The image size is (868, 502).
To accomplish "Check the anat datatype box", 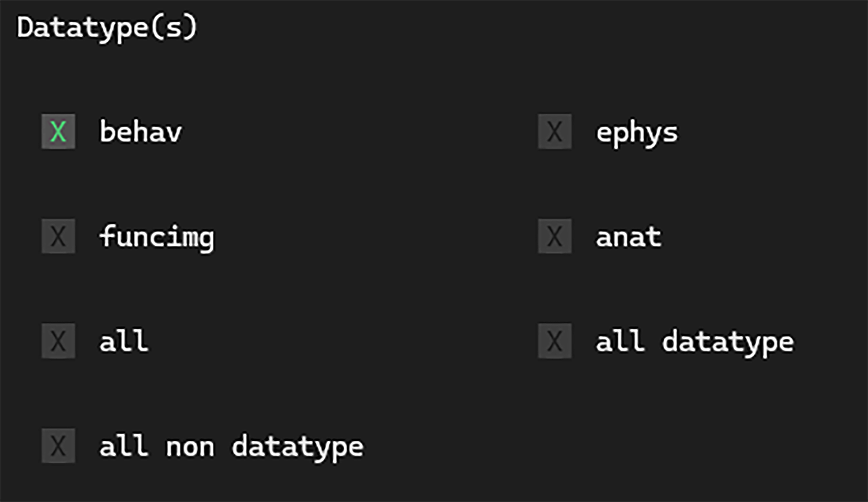I will click(x=555, y=236).
